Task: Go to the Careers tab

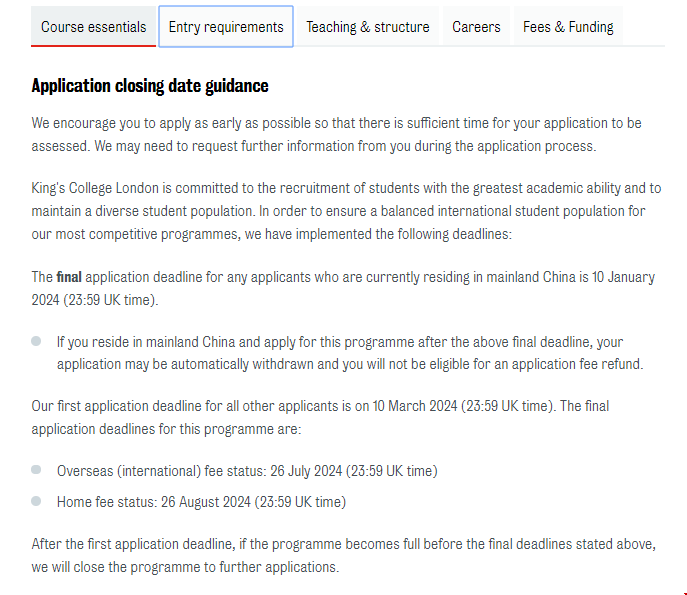Action: pyautogui.click(x=476, y=27)
